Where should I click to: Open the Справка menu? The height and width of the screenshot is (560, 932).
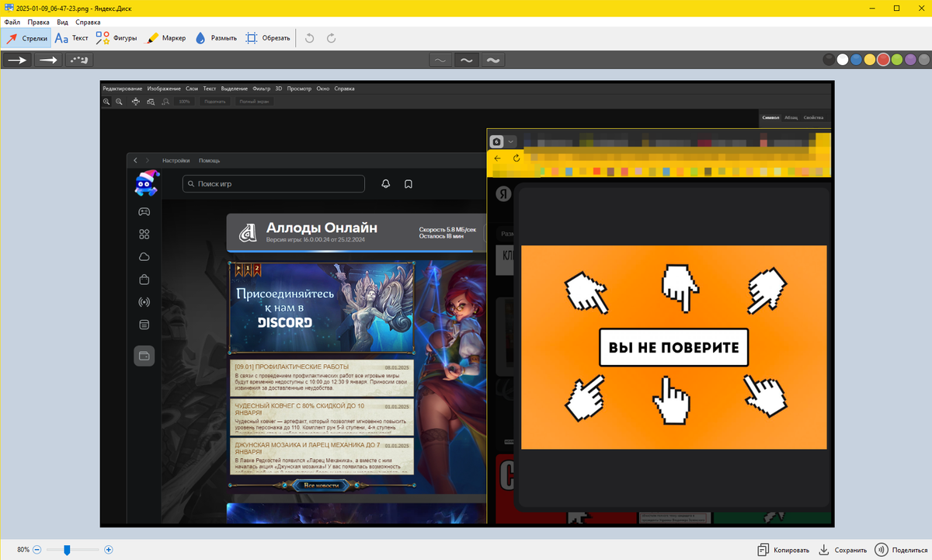pos(88,23)
